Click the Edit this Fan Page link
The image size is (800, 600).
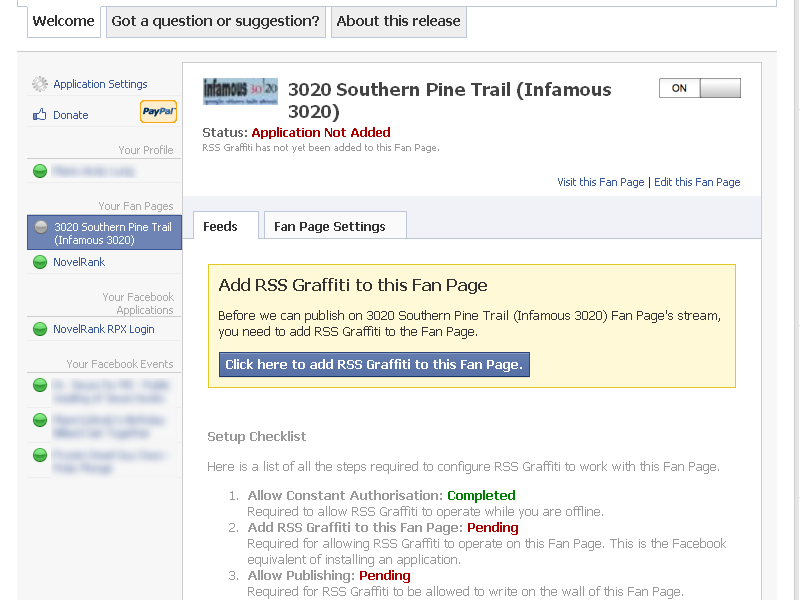pyautogui.click(x=697, y=182)
